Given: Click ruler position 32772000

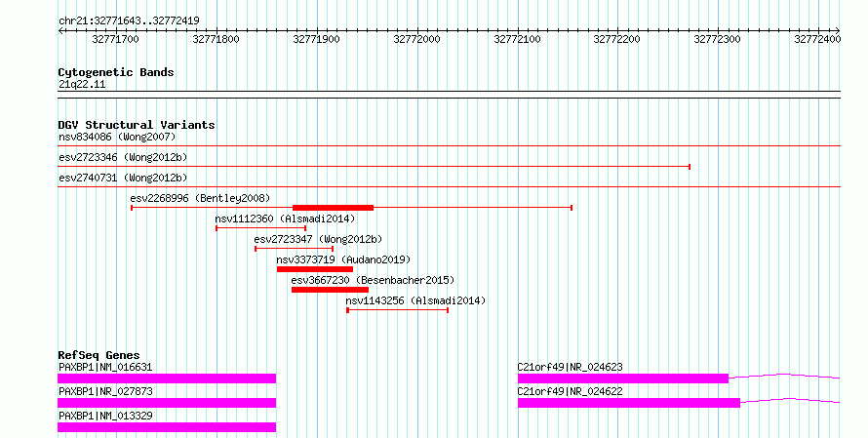Looking at the screenshot, I should tap(416, 39).
